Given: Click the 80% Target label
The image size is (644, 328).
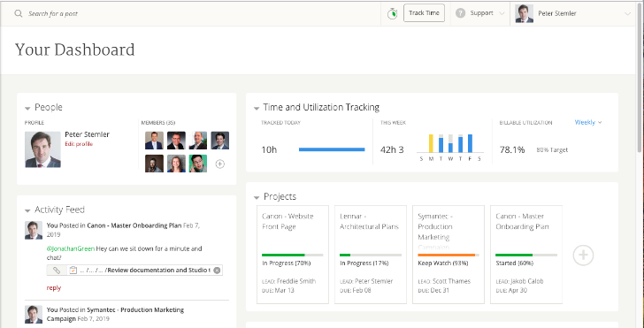Looking at the screenshot, I should (552, 149).
